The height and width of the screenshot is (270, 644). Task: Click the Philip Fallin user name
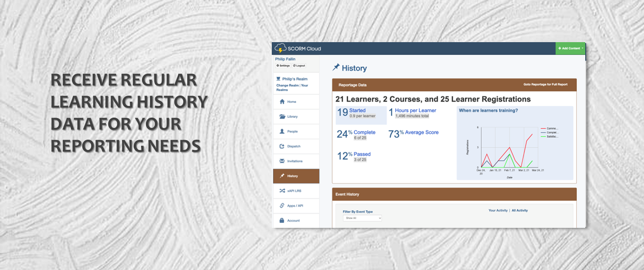click(285, 59)
